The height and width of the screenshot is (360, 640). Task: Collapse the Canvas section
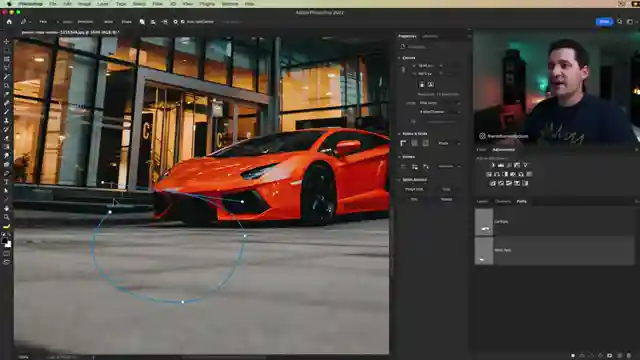(399, 58)
